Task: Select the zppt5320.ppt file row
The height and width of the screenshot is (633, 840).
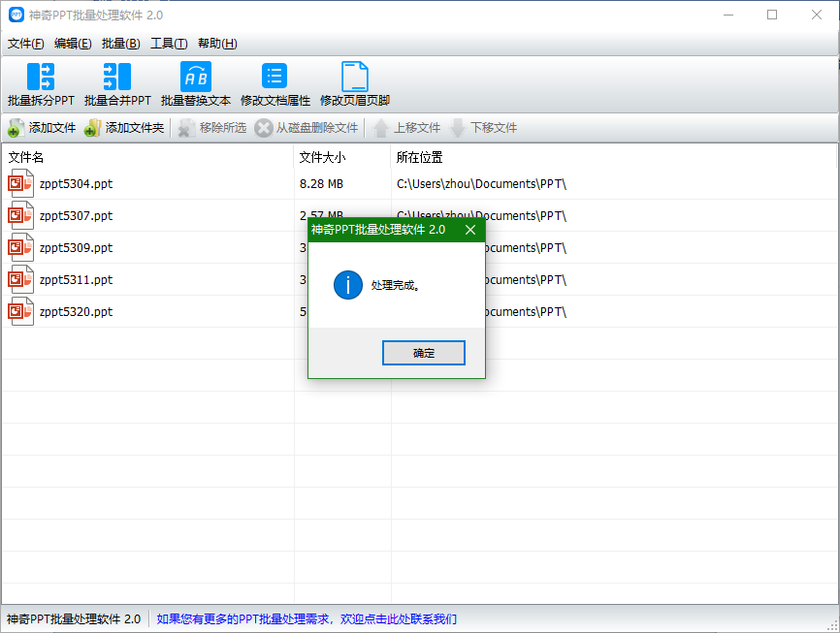Action: coord(76,312)
